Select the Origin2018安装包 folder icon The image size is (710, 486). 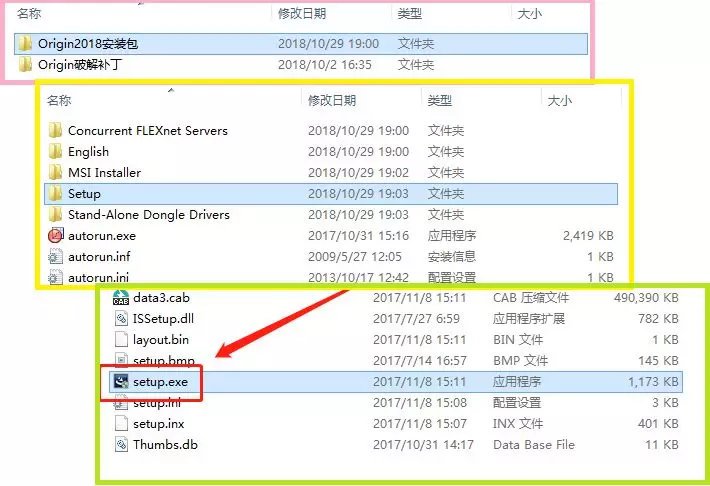[25, 44]
